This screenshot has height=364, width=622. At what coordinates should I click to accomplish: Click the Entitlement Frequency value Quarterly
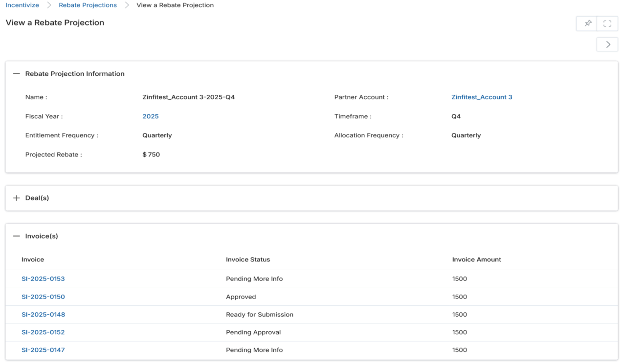[x=157, y=135]
